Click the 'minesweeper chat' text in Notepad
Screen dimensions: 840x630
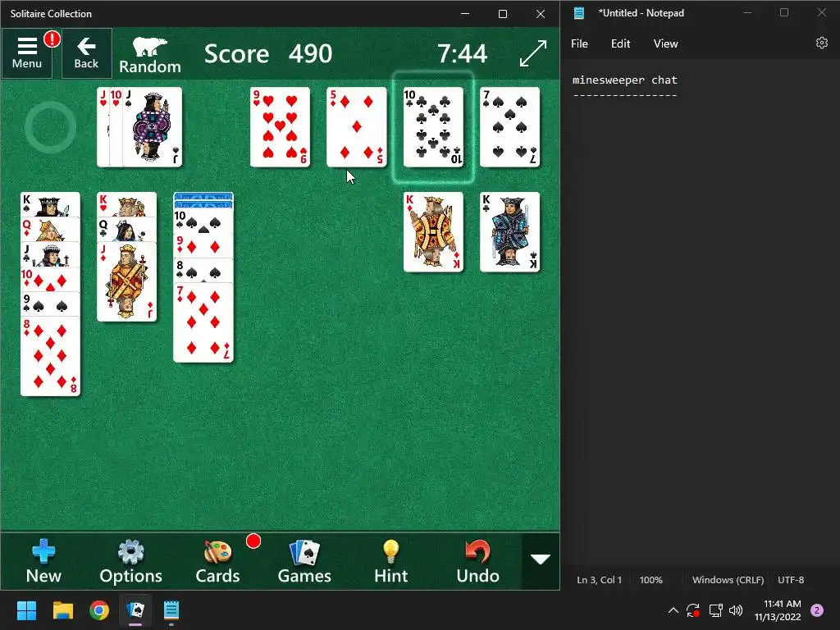624,80
